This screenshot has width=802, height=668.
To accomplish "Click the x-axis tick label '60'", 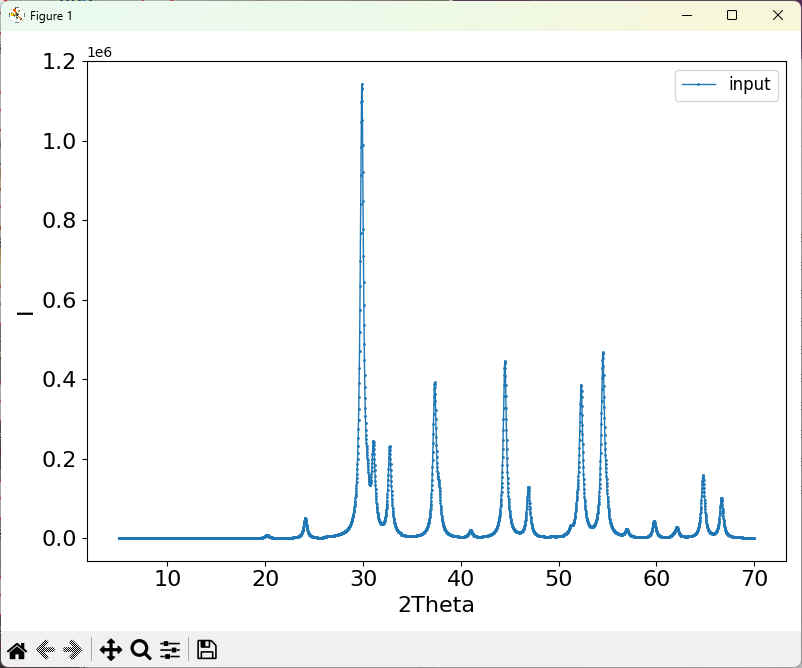I will [x=657, y=578].
